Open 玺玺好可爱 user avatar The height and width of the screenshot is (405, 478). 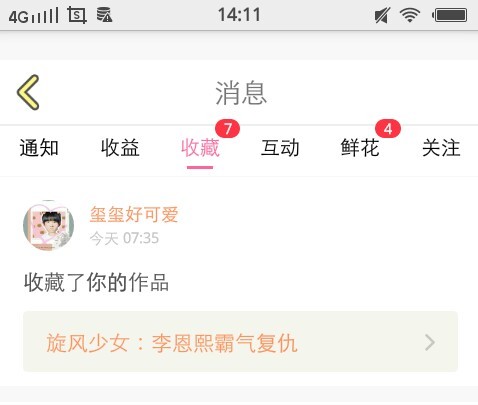click(x=49, y=226)
